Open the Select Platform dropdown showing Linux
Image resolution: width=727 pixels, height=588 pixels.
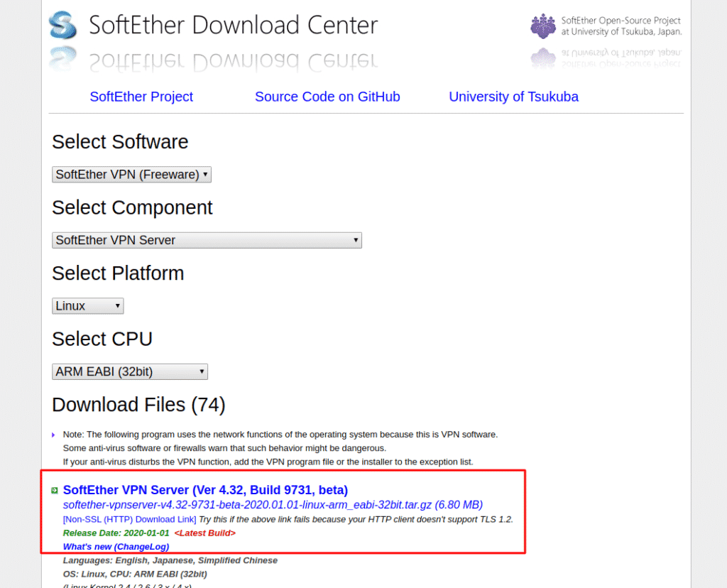tap(87, 306)
